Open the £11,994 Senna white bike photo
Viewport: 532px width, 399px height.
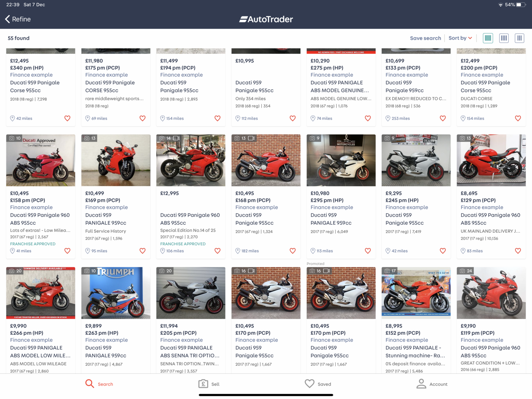[x=191, y=293]
